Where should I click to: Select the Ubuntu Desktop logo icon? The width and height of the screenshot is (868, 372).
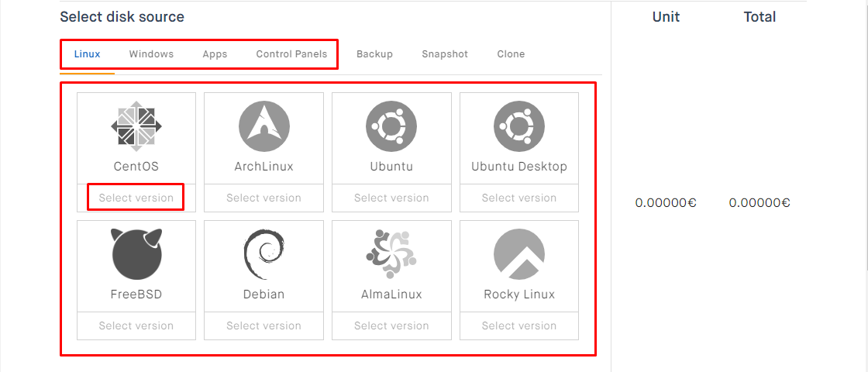pos(519,127)
